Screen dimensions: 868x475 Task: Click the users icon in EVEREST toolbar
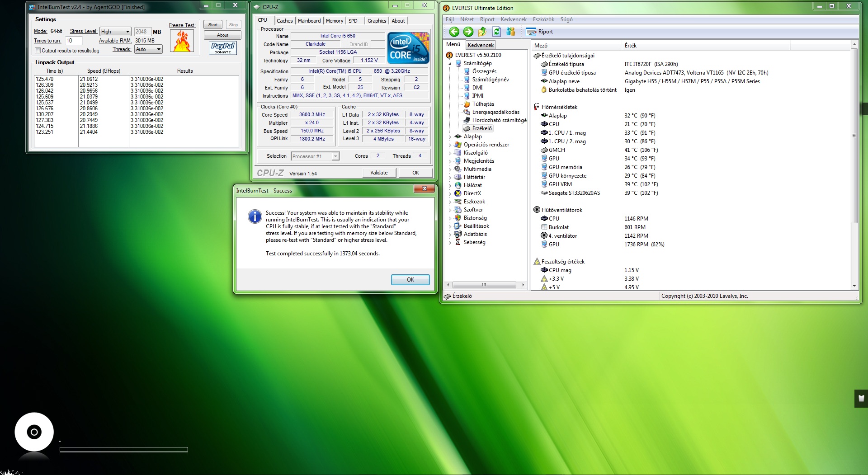point(511,32)
